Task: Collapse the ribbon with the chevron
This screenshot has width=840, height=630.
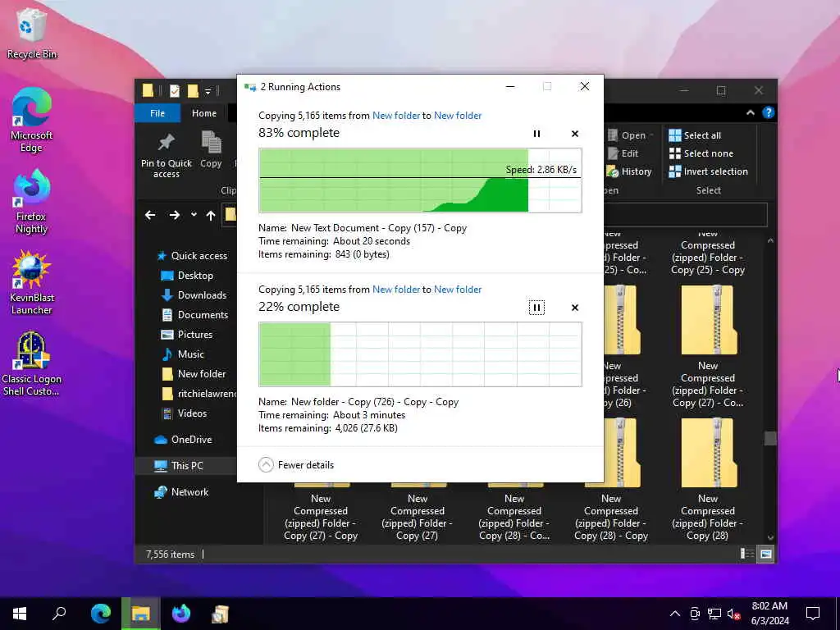Action: tap(751, 112)
